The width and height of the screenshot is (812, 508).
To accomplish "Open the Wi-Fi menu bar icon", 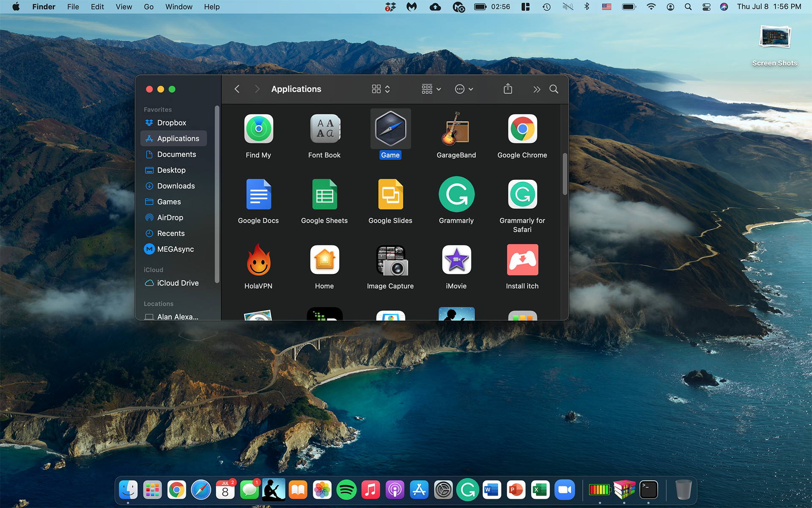I will (x=651, y=7).
